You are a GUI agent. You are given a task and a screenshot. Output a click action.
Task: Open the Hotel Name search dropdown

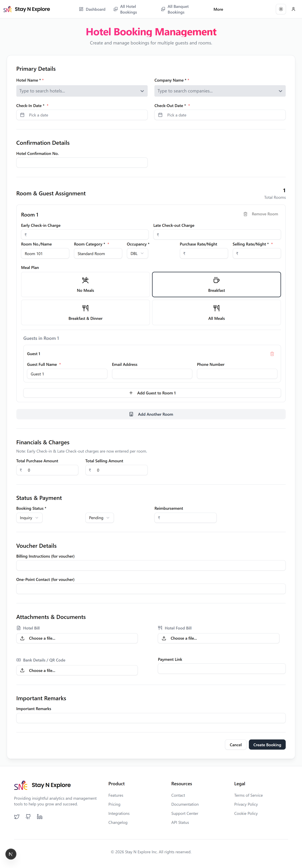[82, 91]
